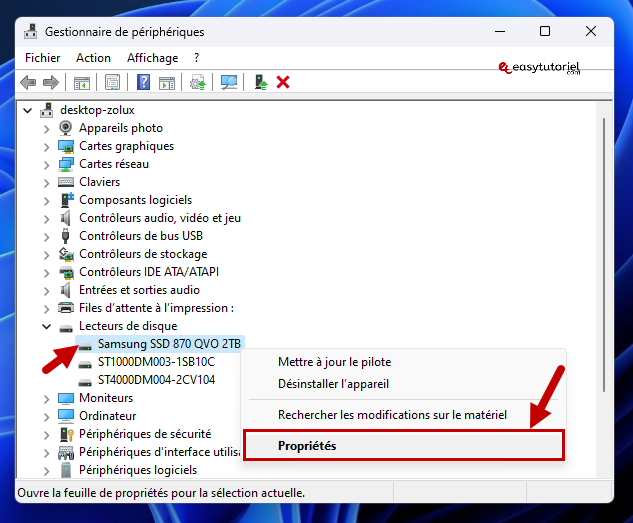The height and width of the screenshot is (523, 633).
Task: Select Entrées et sorties audio label
Action: tap(139, 290)
